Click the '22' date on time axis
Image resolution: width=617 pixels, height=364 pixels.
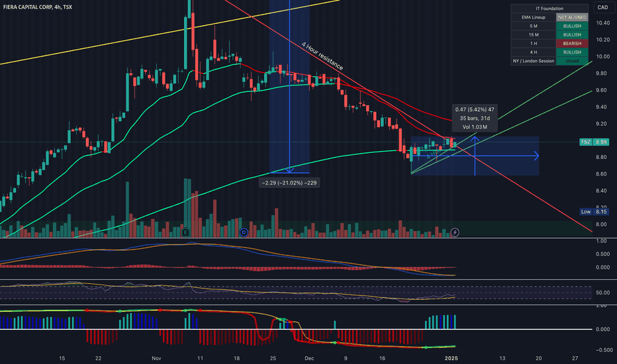tap(98, 358)
